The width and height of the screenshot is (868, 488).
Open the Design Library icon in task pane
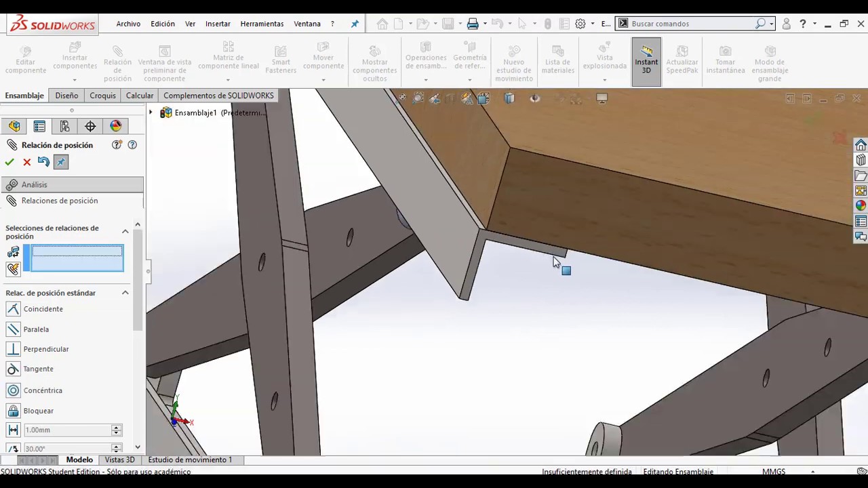(861, 161)
